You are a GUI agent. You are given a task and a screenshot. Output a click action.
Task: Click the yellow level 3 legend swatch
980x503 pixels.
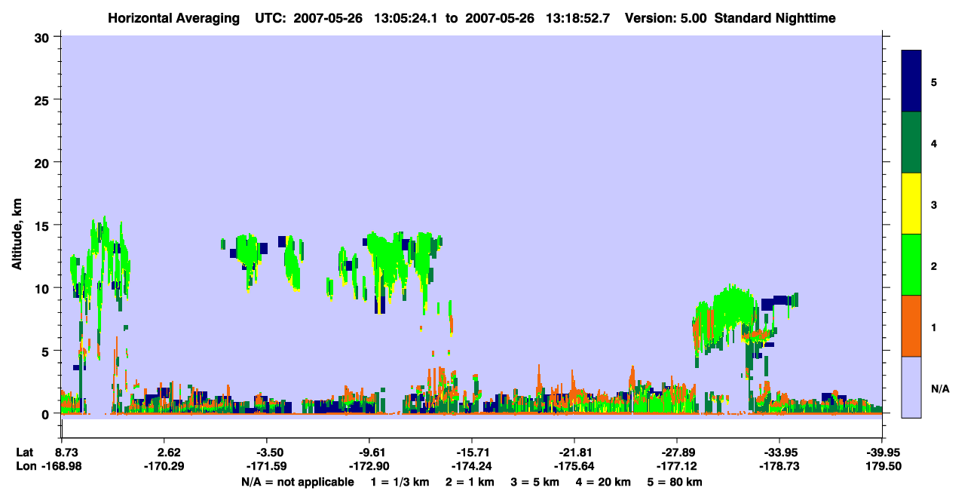911,204
